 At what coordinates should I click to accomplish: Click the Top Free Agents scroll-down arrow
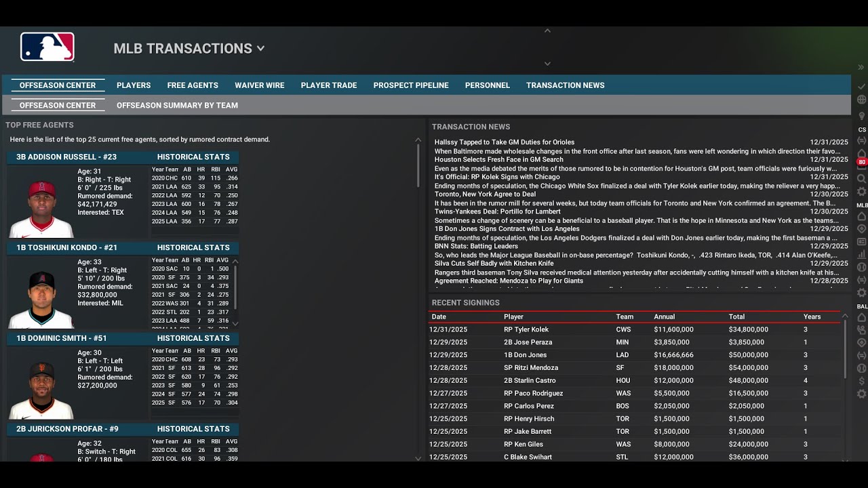(x=418, y=458)
